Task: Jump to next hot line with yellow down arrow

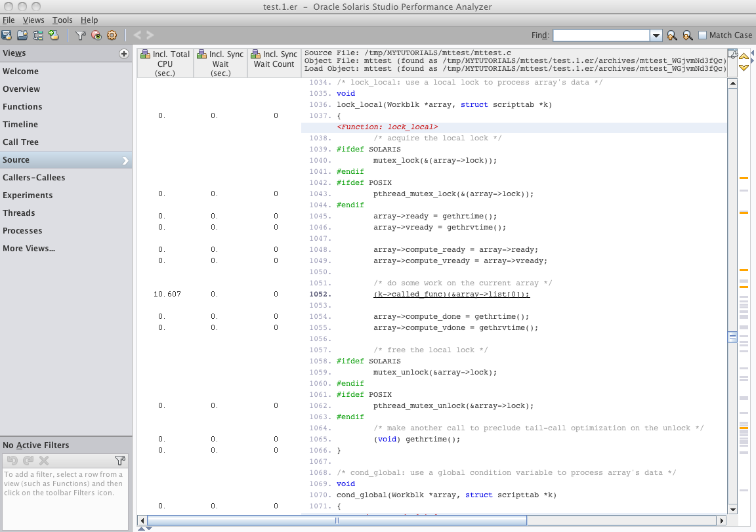Action: point(744,68)
